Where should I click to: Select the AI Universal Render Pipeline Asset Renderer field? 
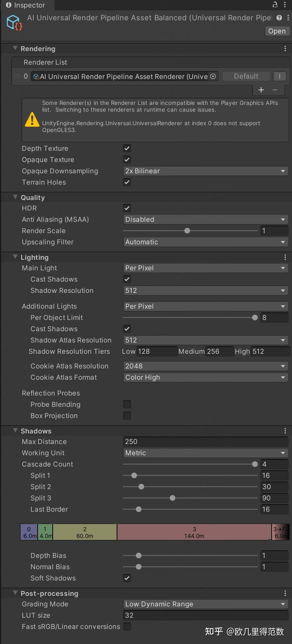coord(125,76)
